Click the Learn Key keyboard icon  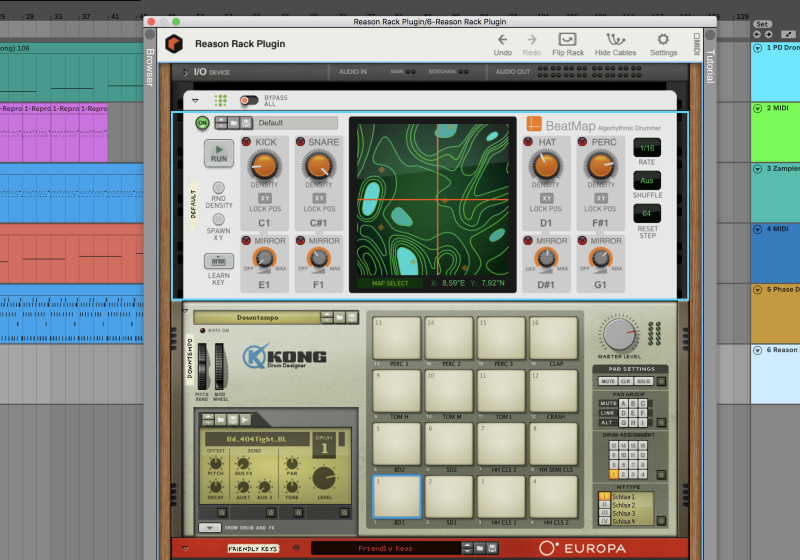pos(219,261)
